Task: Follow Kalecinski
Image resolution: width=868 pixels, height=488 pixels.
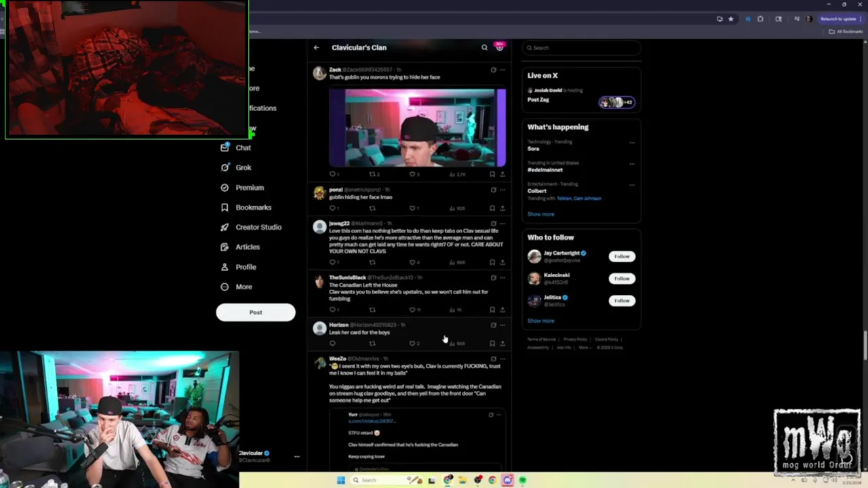Action: tap(622, 279)
